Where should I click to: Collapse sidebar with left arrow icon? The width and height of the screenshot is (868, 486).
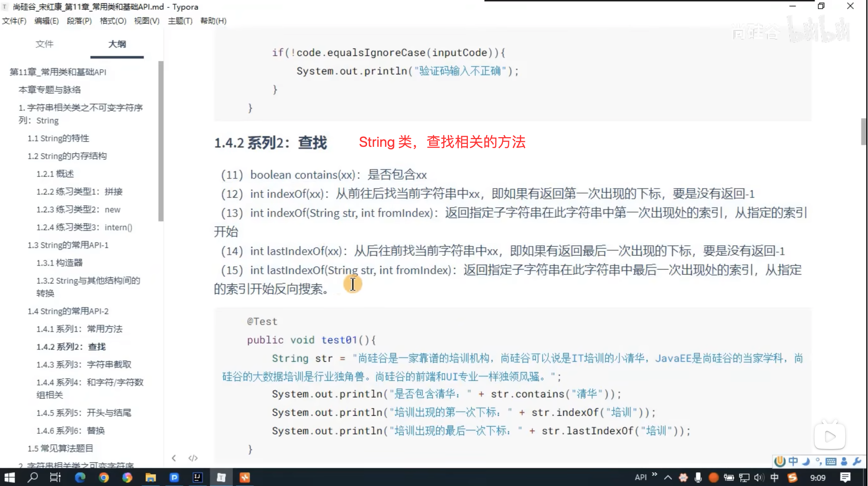pyautogui.click(x=174, y=458)
